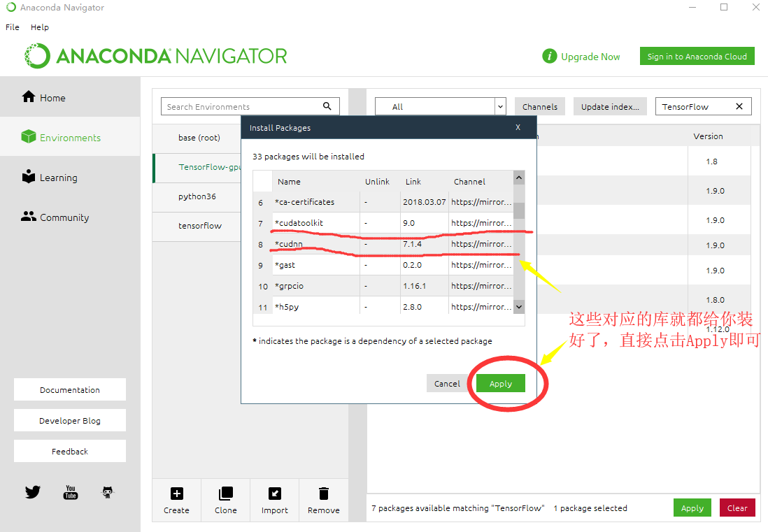Click the package list scroll up arrow
768x532 pixels.
(x=519, y=177)
